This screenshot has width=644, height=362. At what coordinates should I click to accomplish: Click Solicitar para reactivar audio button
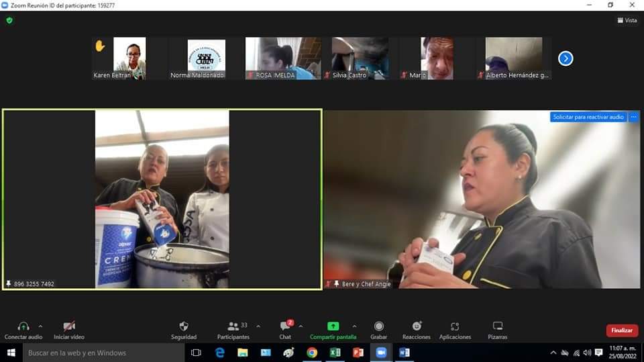(x=588, y=118)
